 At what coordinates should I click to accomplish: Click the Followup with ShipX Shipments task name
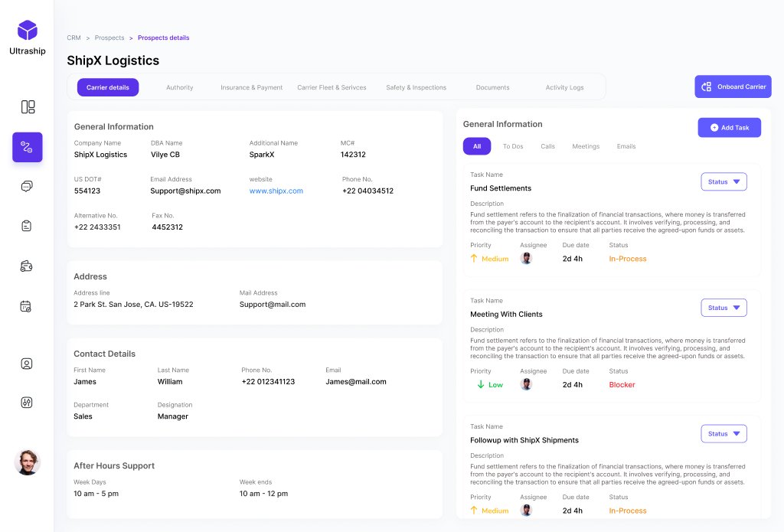click(524, 440)
